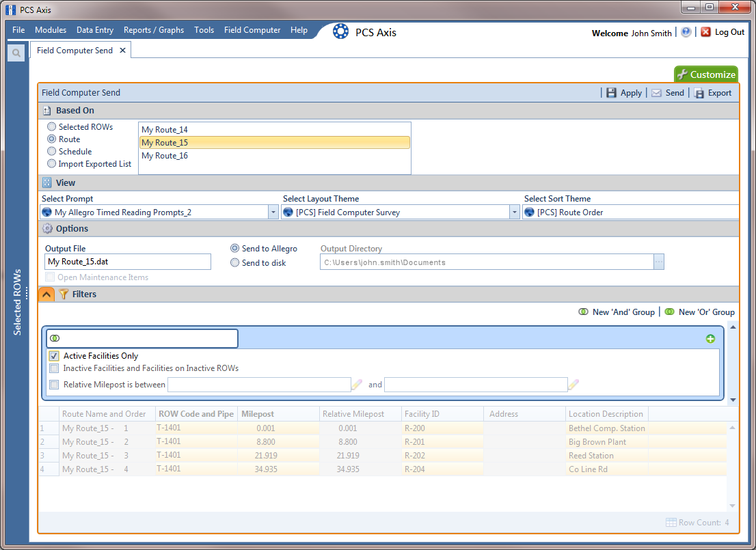
Task: Click the first Relative Milepost eraser icon
Action: click(x=357, y=384)
